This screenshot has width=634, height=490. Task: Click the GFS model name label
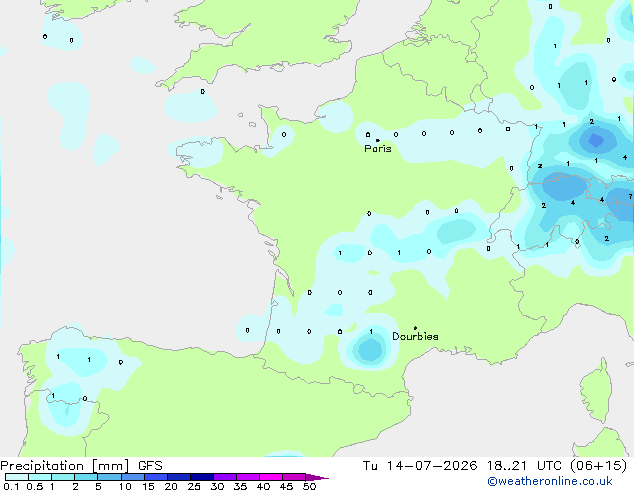[150, 466]
